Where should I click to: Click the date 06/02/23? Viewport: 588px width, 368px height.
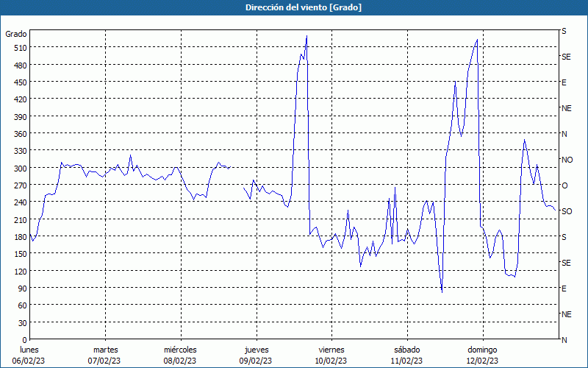(29, 361)
